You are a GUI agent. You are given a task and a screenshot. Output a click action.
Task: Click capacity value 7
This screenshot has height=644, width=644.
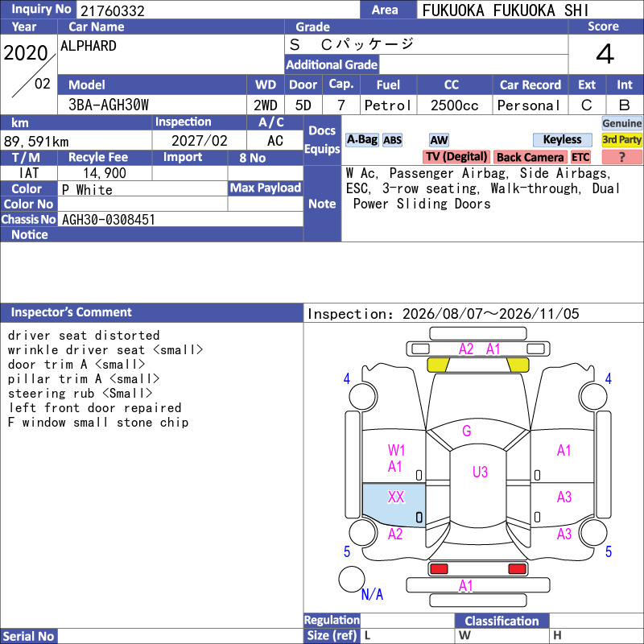pos(341,105)
